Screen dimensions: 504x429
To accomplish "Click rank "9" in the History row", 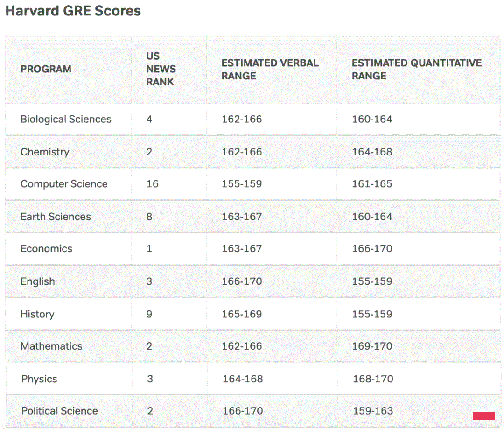I will click(x=149, y=314).
